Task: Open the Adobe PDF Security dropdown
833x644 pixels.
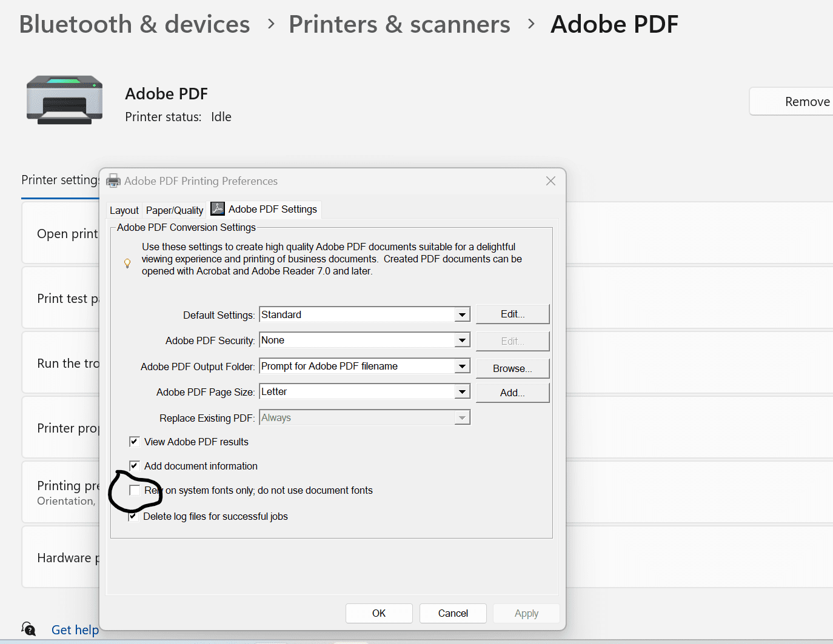Action: click(x=462, y=340)
